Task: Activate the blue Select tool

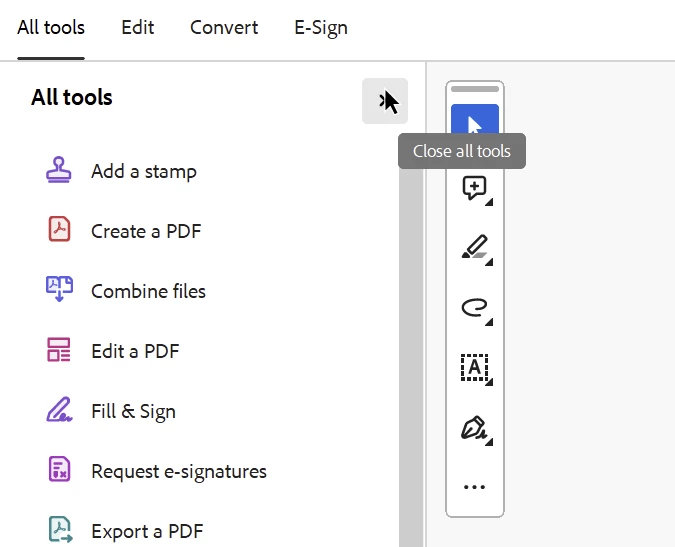Action: 475,119
